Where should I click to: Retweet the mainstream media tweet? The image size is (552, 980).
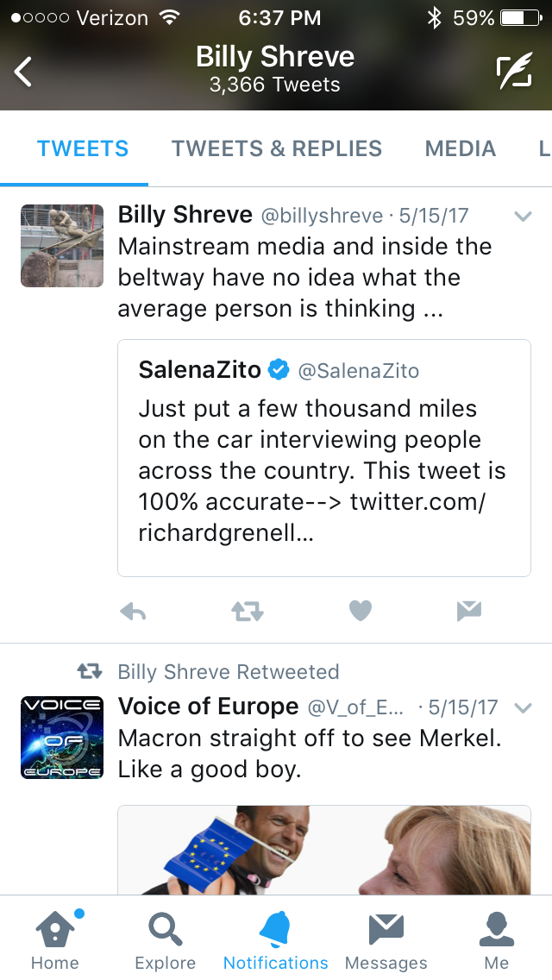tap(248, 612)
